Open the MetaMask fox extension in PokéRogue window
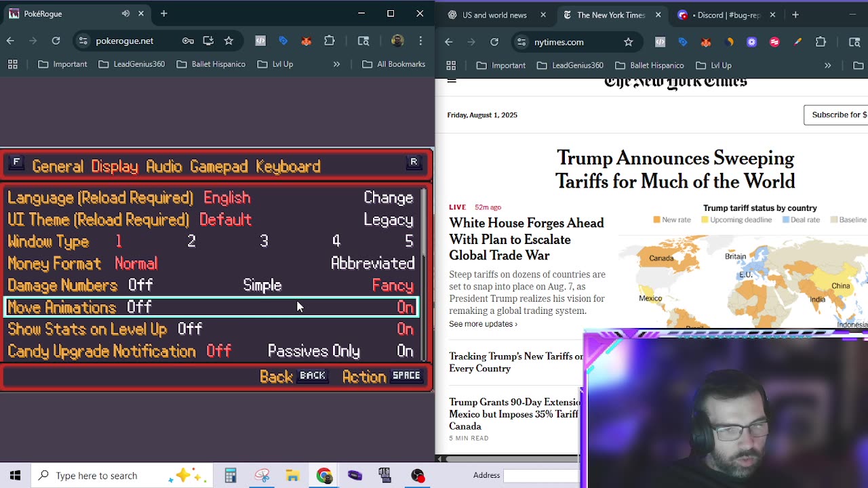 coord(307,41)
